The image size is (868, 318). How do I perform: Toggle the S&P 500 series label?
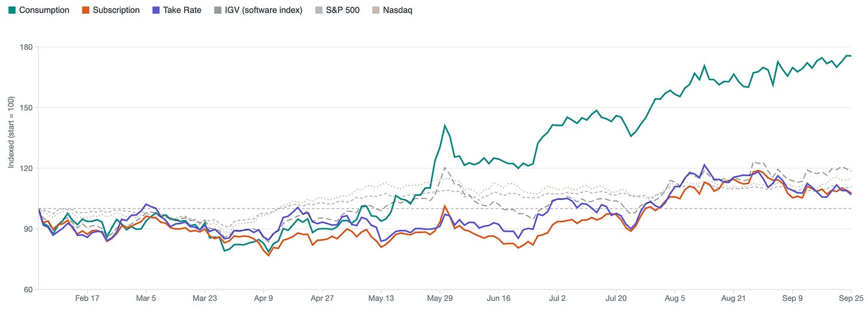[x=343, y=10]
